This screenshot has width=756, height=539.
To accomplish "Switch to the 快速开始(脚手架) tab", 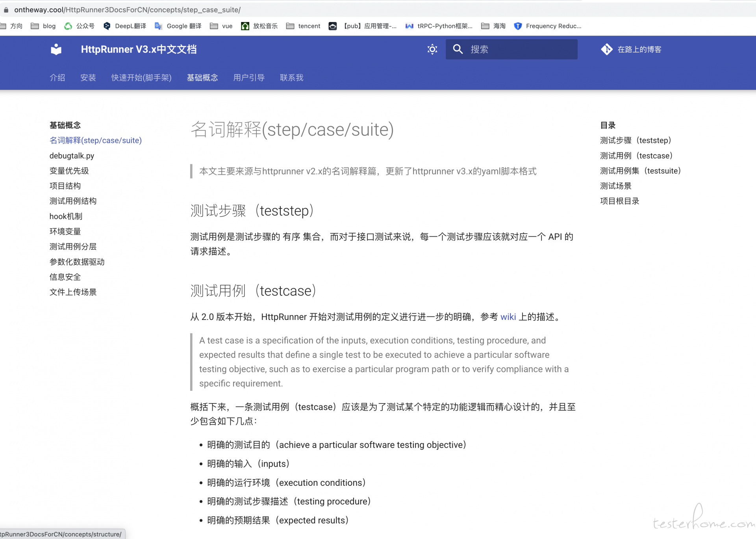I will coord(141,78).
